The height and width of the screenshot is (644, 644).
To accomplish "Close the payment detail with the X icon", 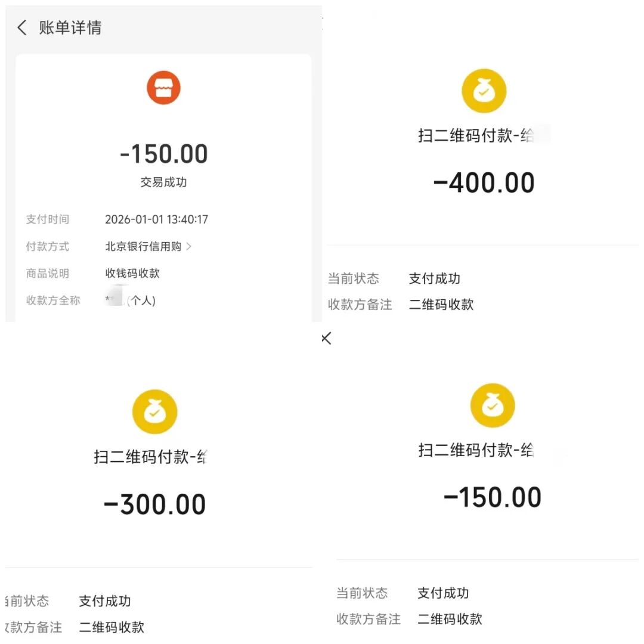I will (326, 339).
